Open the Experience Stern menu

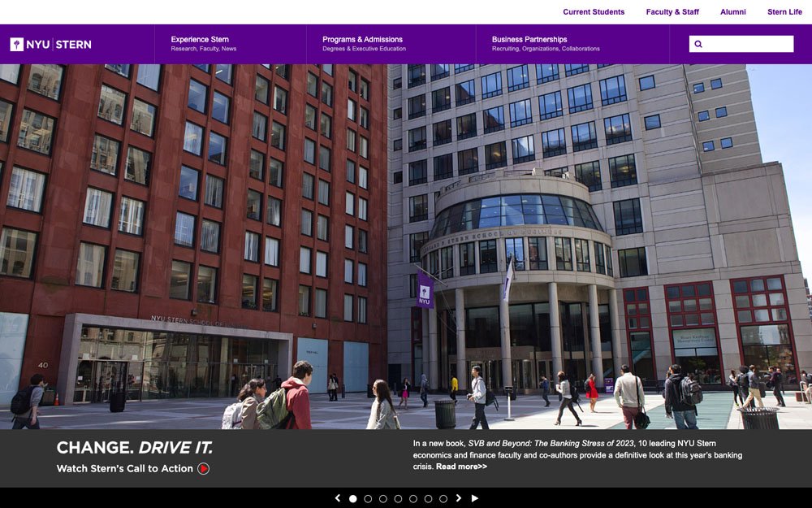[204, 44]
